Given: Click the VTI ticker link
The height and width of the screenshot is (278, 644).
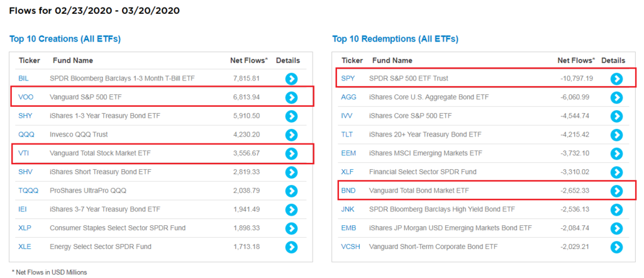Looking at the screenshot, I should (24, 153).
